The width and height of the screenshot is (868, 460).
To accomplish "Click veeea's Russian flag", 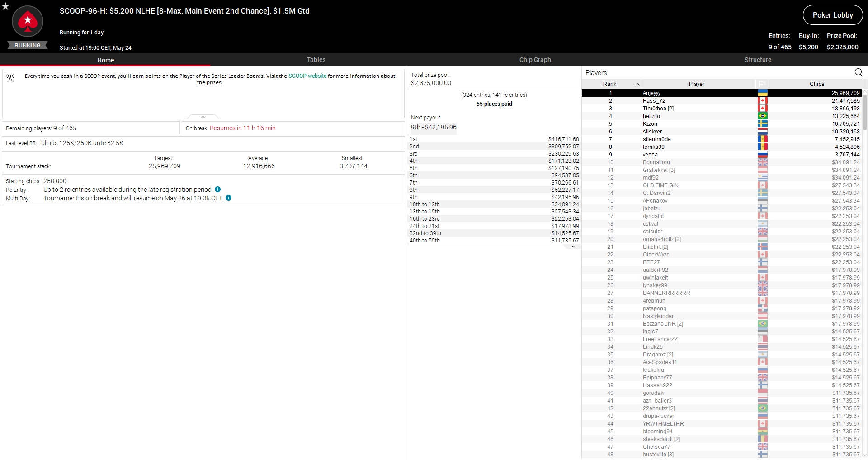I will point(763,155).
